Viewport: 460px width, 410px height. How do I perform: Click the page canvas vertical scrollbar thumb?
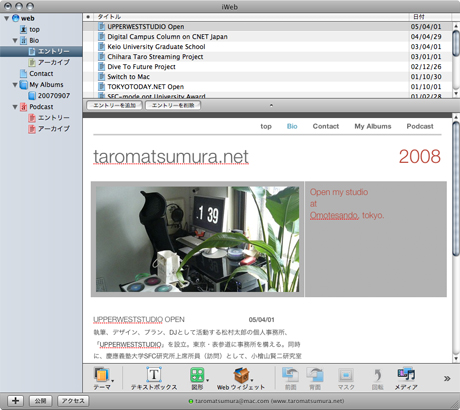pos(456,189)
